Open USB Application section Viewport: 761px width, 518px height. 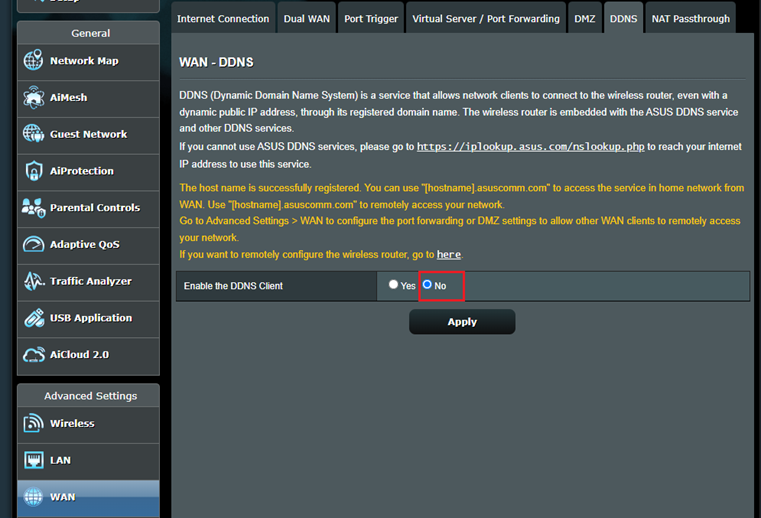click(x=88, y=319)
